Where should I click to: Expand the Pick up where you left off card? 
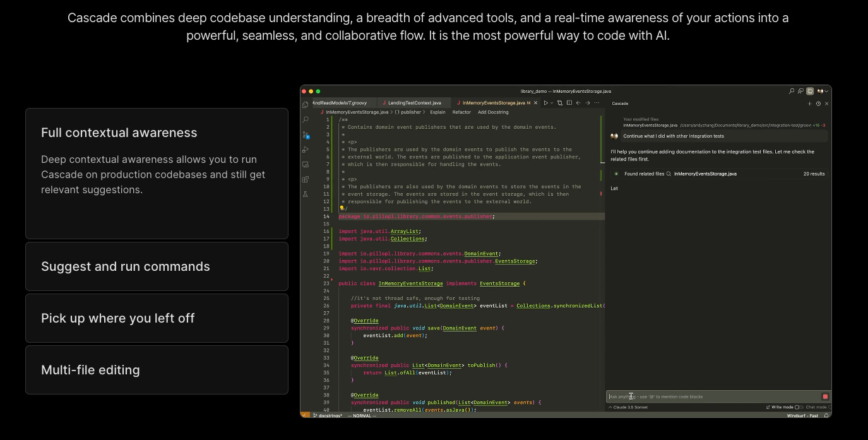157,318
